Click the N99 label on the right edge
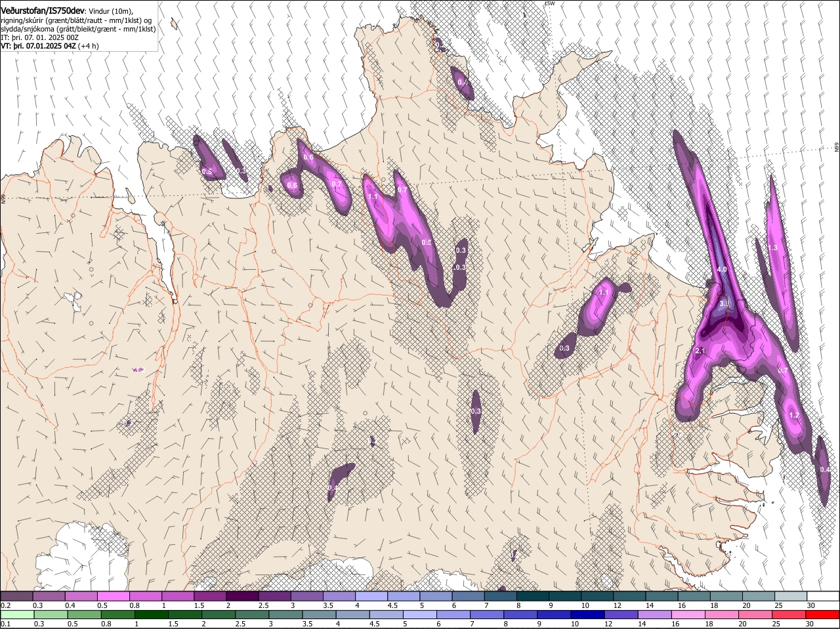 coord(837,148)
